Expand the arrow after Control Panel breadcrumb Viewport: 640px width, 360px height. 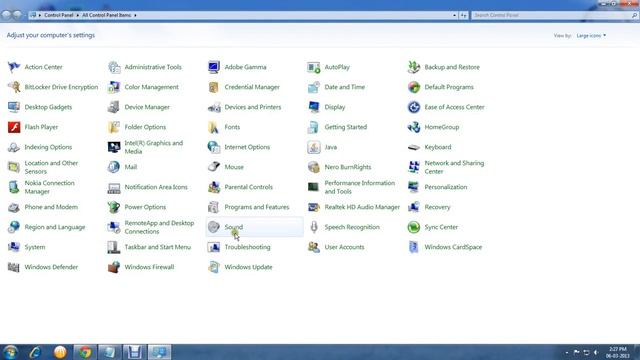78,15
